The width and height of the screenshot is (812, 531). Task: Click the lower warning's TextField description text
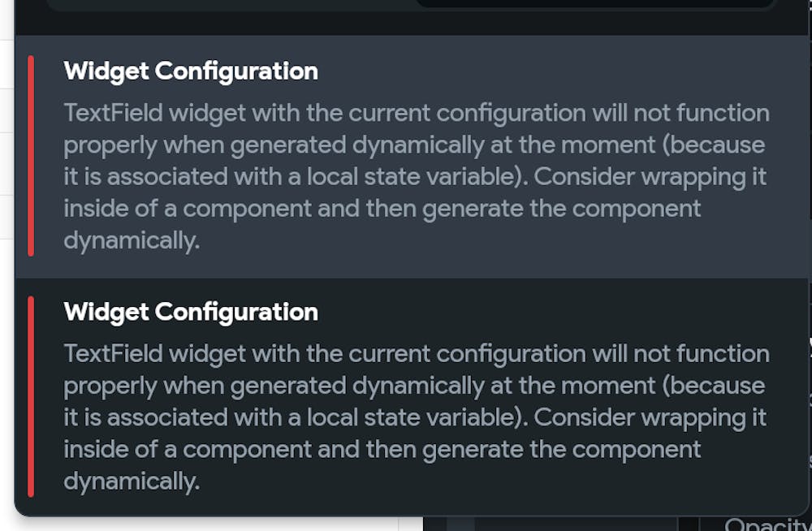(414, 417)
